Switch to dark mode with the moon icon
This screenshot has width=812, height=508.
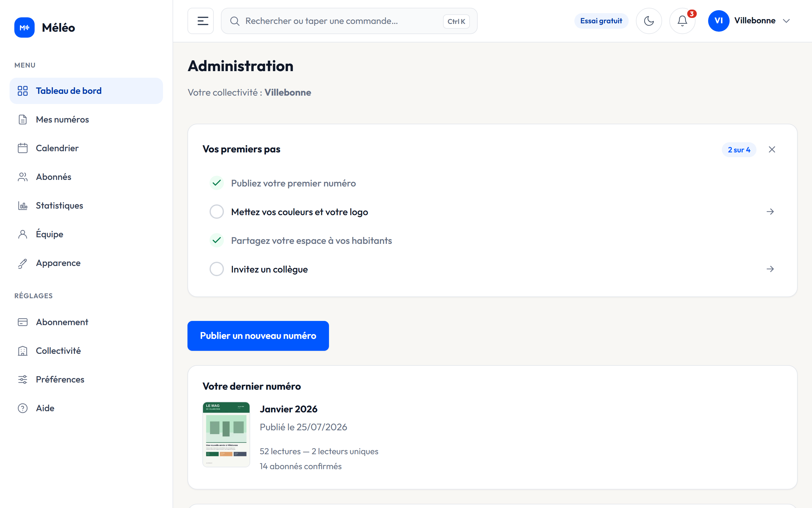(x=649, y=21)
